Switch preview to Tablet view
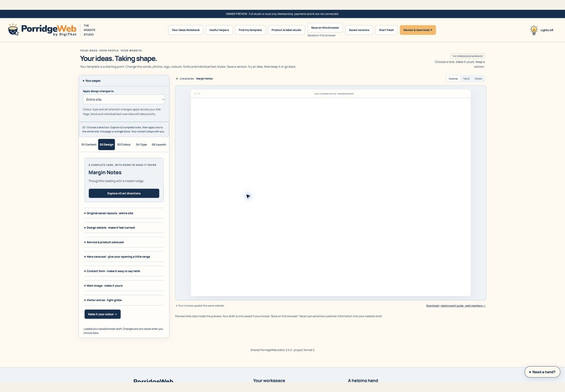 (466, 79)
